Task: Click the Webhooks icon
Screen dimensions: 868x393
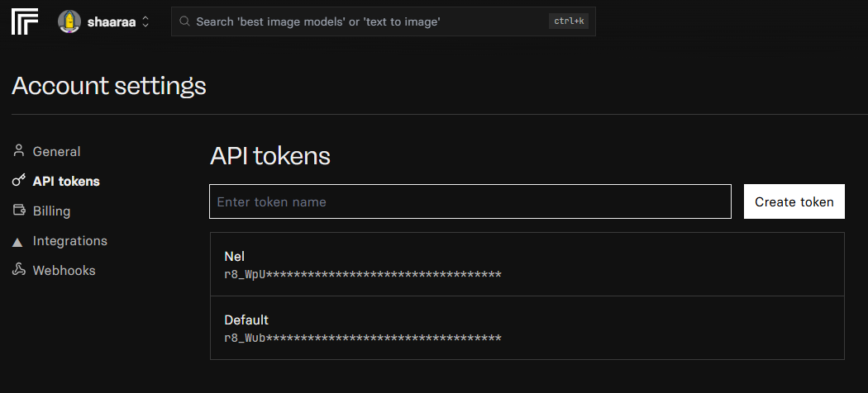Action: pyautogui.click(x=19, y=270)
